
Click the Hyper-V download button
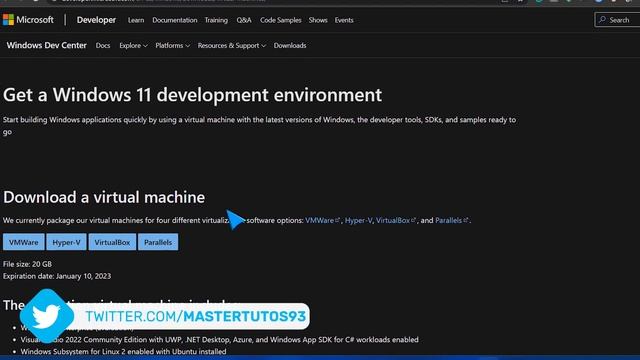click(67, 242)
